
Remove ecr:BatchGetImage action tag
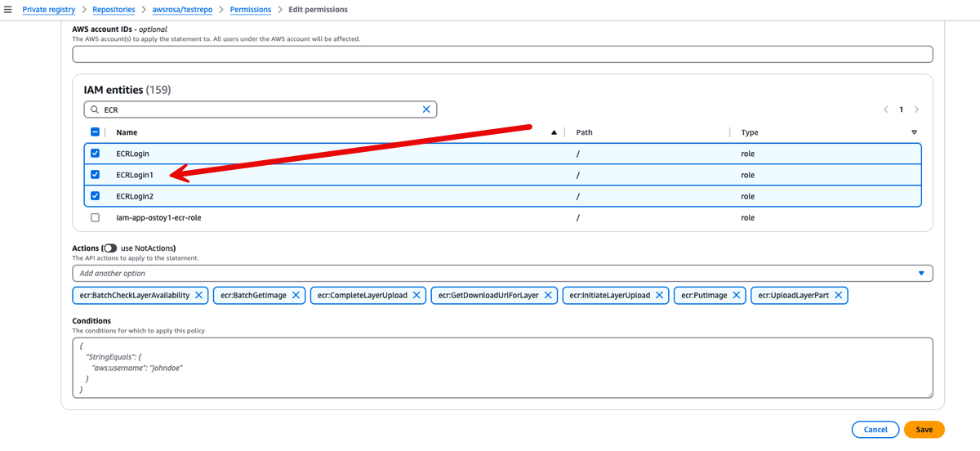coord(296,296)
